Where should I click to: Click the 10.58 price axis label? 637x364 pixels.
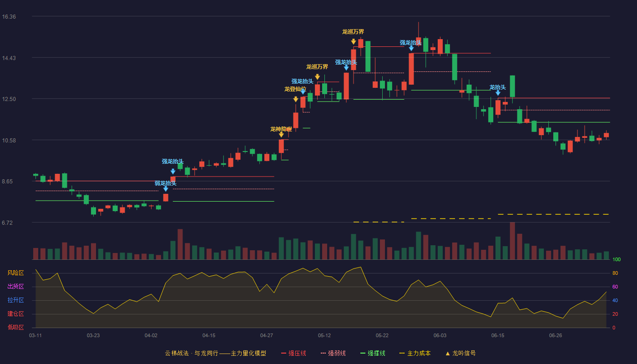click(x=9, y=141)
